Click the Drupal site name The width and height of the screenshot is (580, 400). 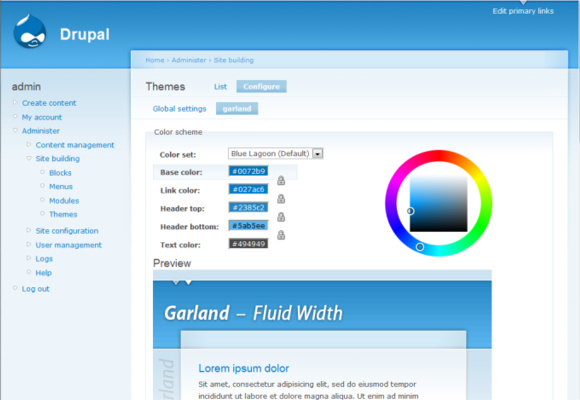tap(85, 34)
